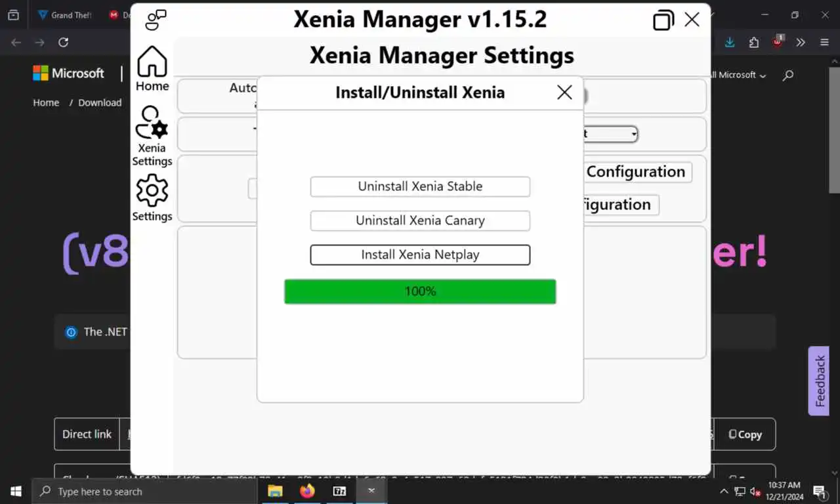Open the partially hidden settings dropdown
840x504 pixels.
point(610,134)
